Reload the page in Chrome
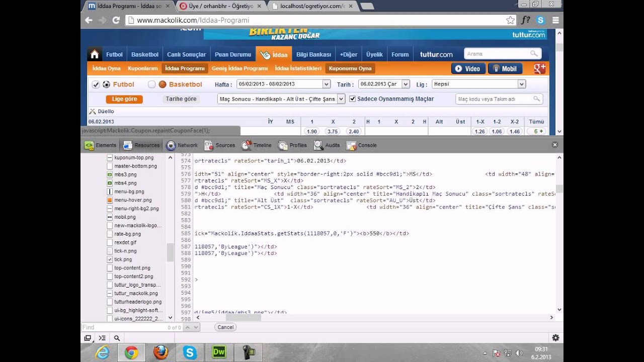 tap(116, 20)
